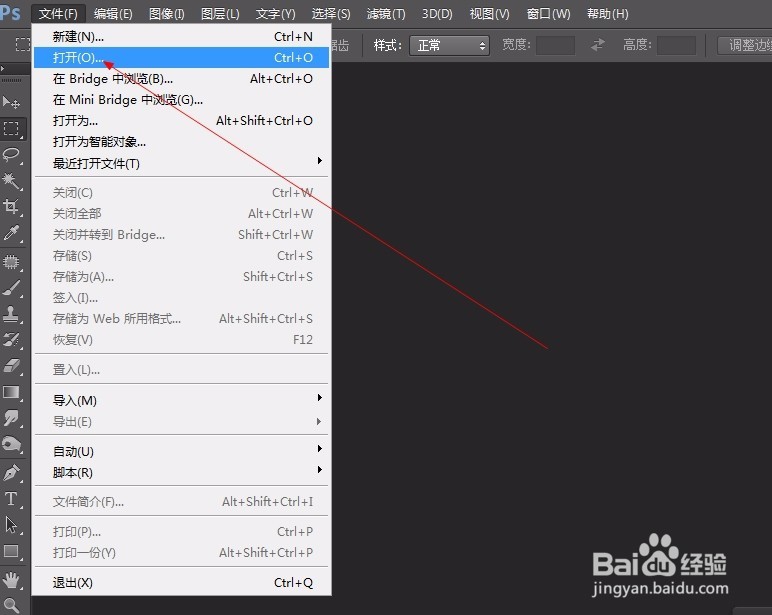Select the Zoom tool
Image resolution: width=772 pixels, height=615 pixels.
tap(11, 606)
